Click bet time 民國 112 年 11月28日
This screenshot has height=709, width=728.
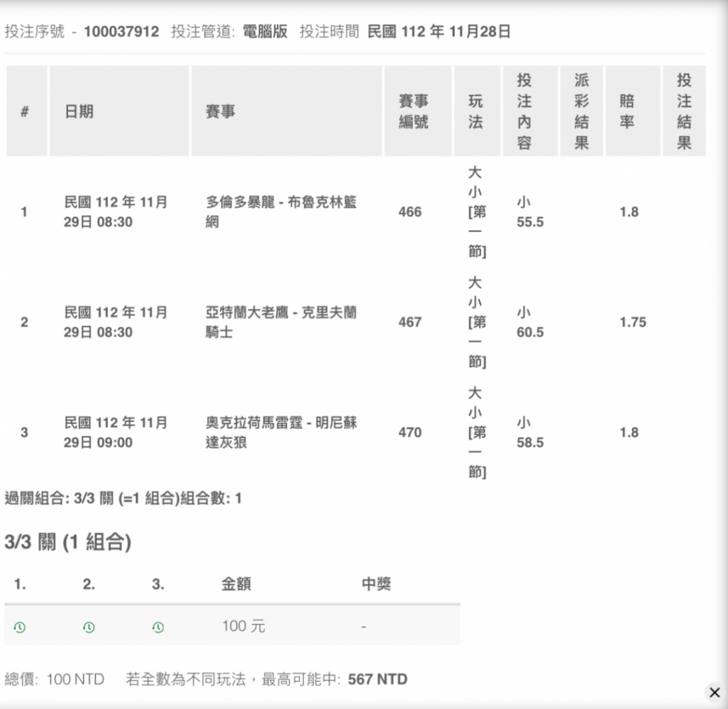(439, 32)
